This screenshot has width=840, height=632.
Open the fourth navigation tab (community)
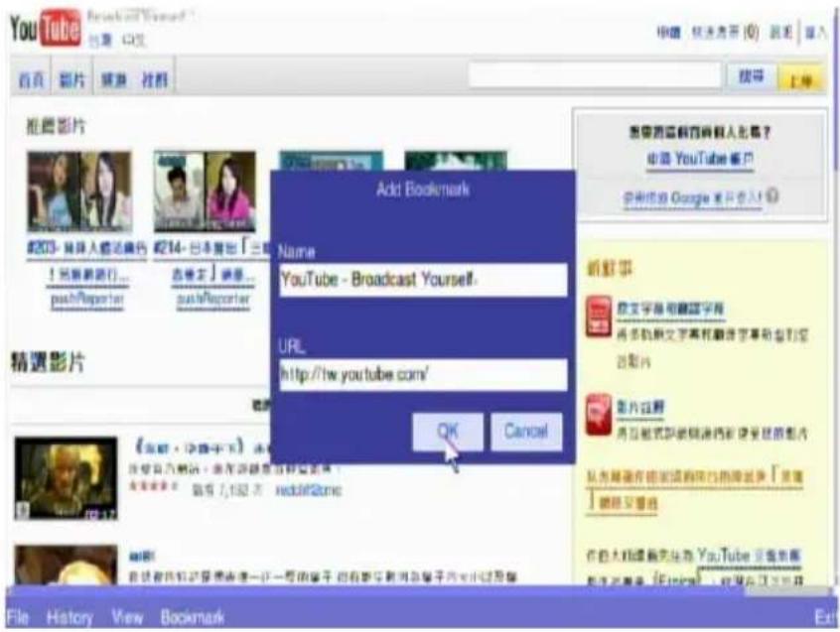click(x=155, y=80)
